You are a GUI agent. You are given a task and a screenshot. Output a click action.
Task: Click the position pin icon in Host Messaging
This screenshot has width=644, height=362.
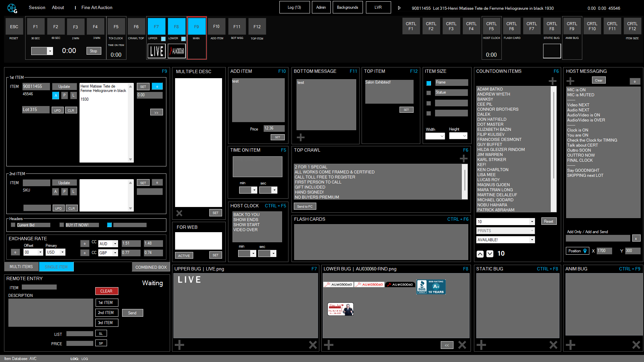click(x=584, y=251)
